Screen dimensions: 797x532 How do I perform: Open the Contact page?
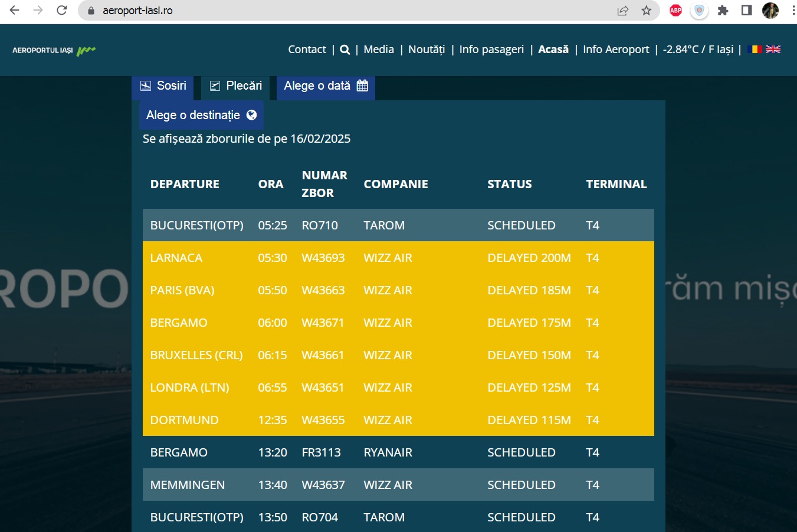pos(307,50)
